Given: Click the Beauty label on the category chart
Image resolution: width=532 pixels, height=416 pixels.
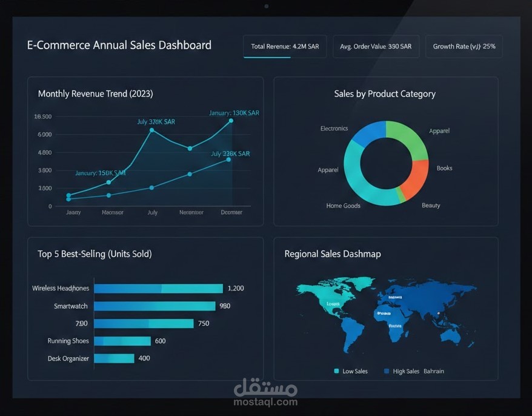Looking at the screenshot, I should pyautogui.click(x=431, y=206).
